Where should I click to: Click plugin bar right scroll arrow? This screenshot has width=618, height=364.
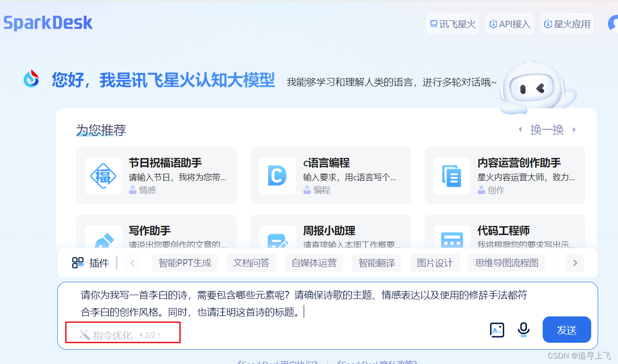point(575,263)
